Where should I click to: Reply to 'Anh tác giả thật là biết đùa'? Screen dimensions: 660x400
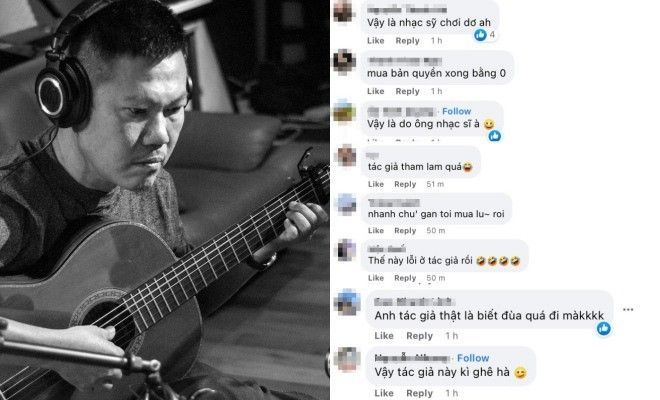(419, 336)
